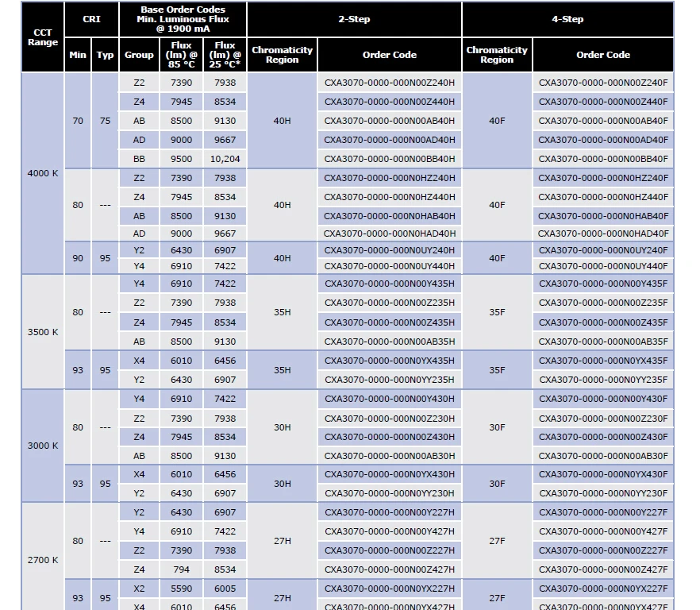Select the Base Order Codes header

tap(183, 19)
